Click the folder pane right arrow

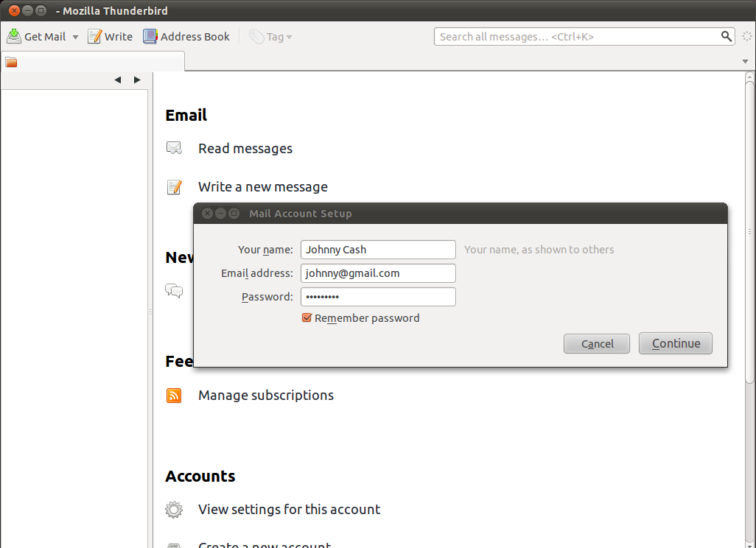click(137, 80)
